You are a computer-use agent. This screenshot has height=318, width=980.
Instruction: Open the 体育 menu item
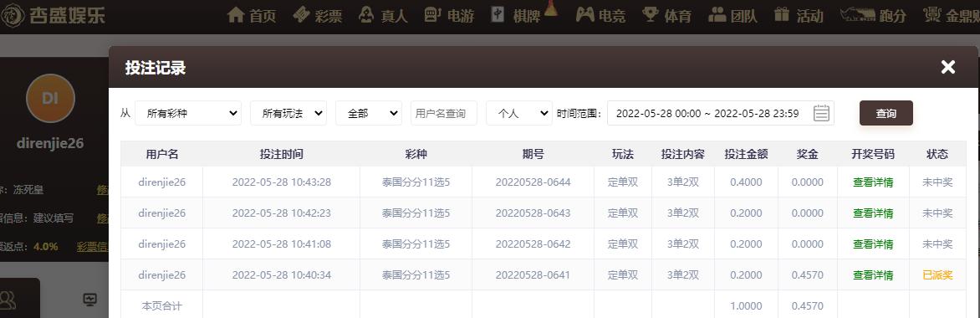pos(678,16)
